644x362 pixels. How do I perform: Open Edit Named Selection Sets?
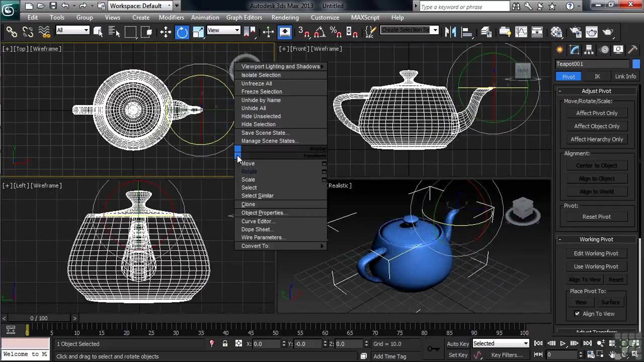click(370, 32)
